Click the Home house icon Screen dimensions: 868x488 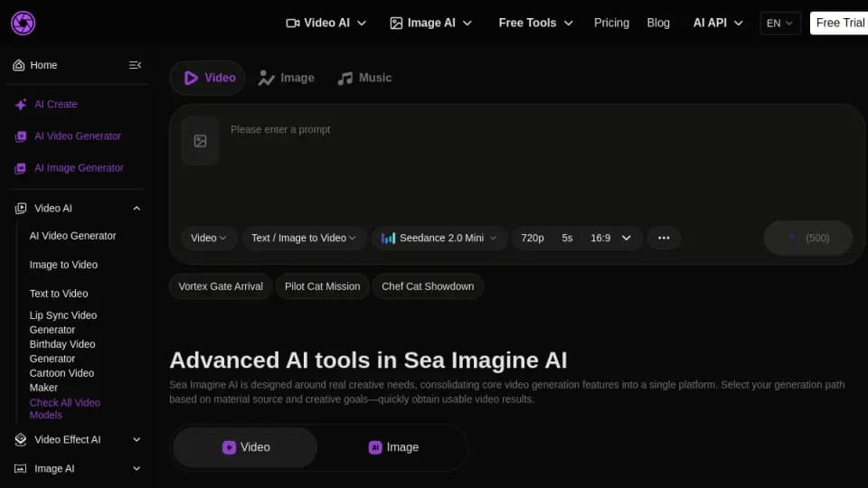[x=19, y=65]
